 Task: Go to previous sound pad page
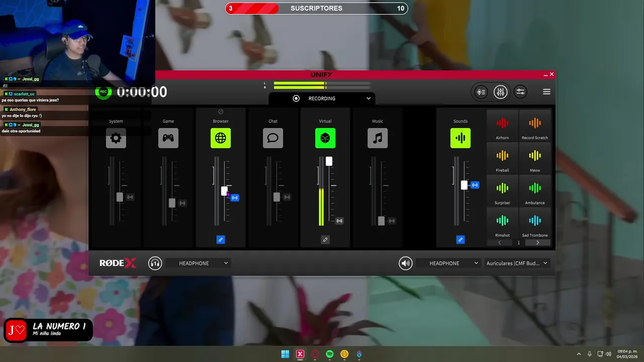[500, 242]
